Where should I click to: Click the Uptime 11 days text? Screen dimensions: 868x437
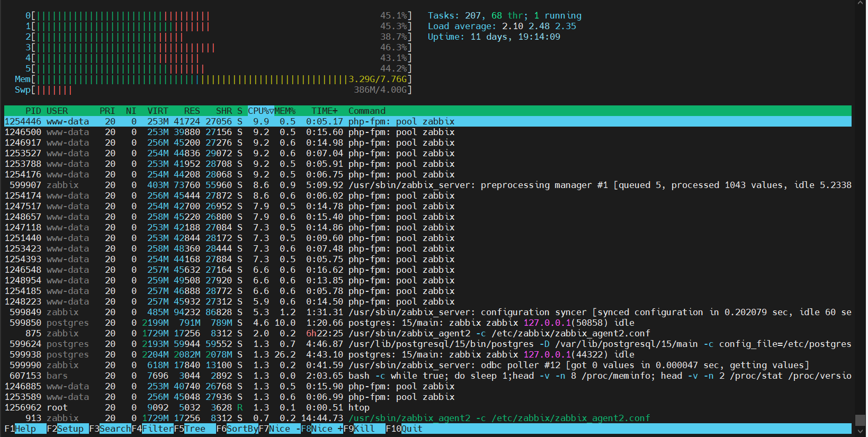[494, 37]
